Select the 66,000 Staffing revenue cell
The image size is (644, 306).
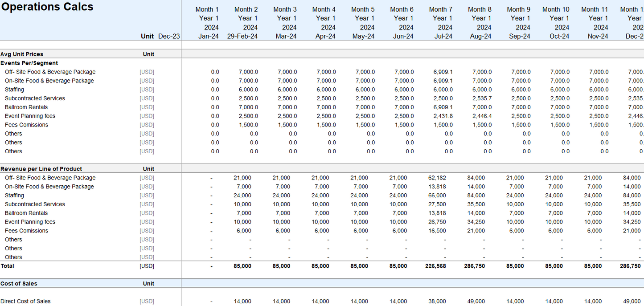[437, 196]
